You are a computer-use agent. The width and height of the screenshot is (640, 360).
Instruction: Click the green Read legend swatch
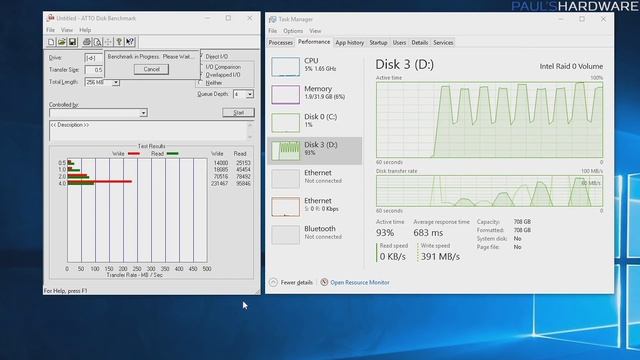point(172,153)
